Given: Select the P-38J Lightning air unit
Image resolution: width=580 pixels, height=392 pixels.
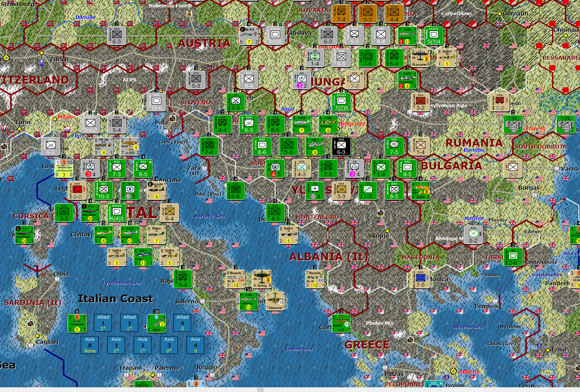Looking at the screenshot, I should point(249,302).
